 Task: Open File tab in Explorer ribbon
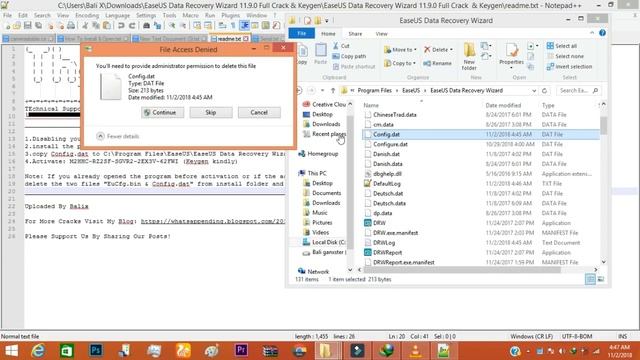(302, 33)
